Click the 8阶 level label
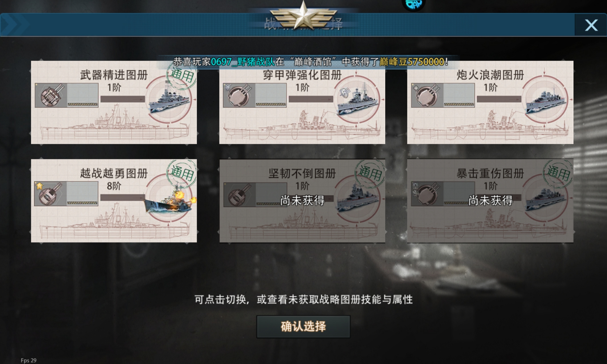The height and width of the screenshot is (364, 607). point(114,186)
